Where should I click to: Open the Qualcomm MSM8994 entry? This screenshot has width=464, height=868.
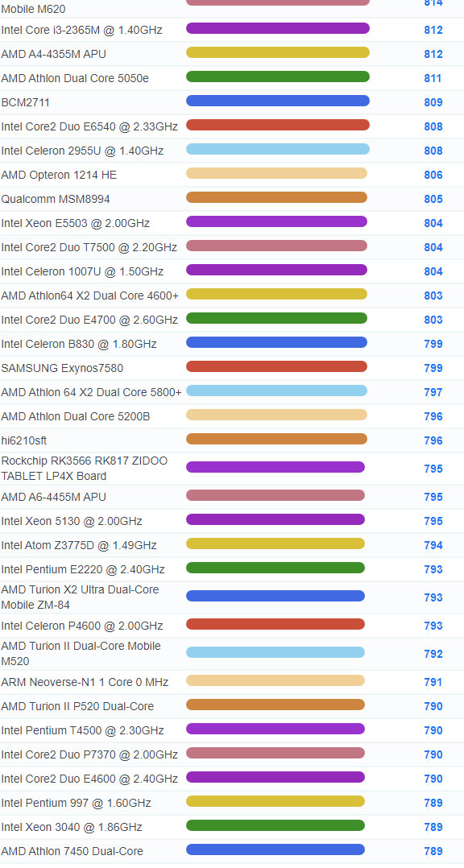pos(56,200)
